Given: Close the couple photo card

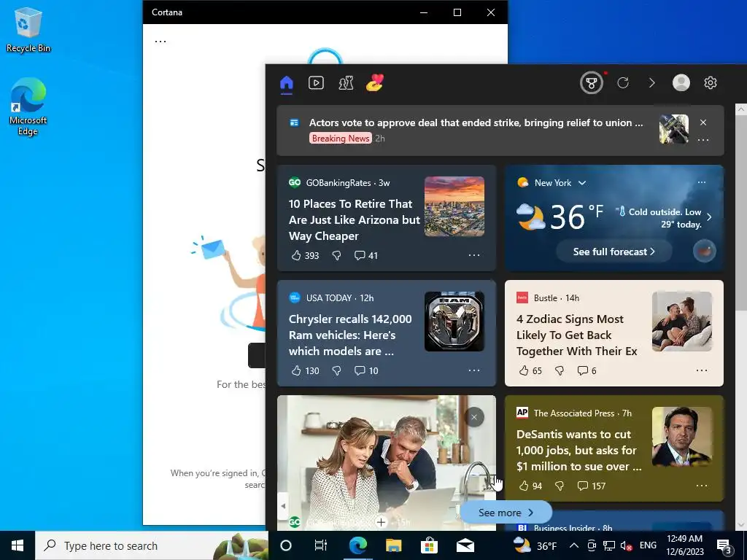Looking at the screenshot, I should tap(474, 418).
